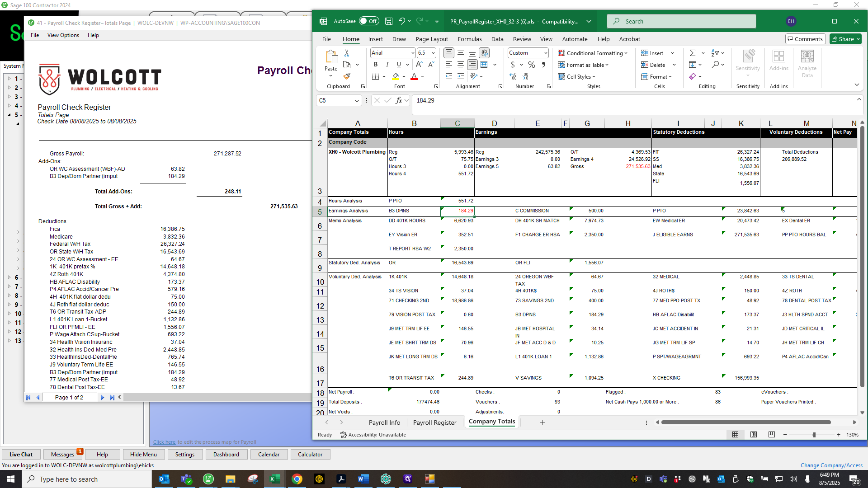The image size is (868, 488).
Task: Click the Paste clipboard icon
Action: pos(331,57)
